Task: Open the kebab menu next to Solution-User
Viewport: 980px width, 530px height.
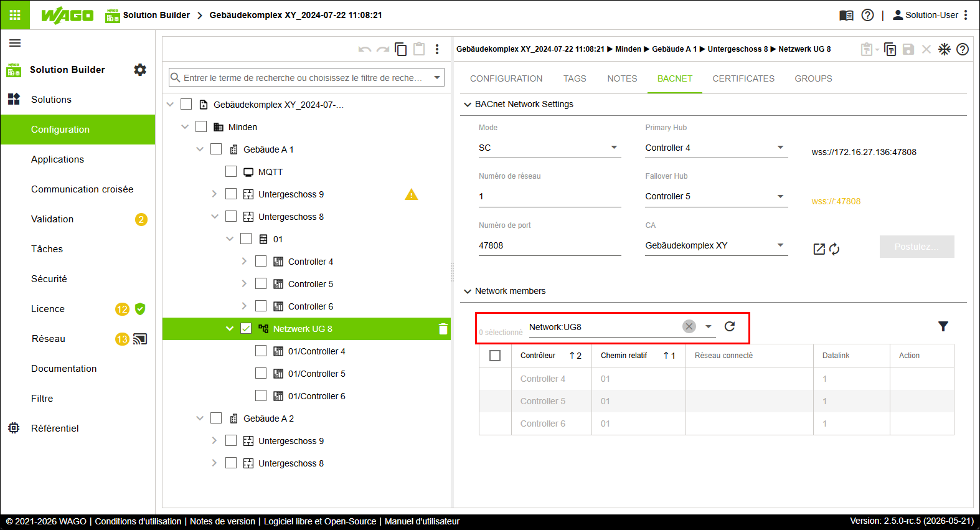Action: [x=966, y=15]
